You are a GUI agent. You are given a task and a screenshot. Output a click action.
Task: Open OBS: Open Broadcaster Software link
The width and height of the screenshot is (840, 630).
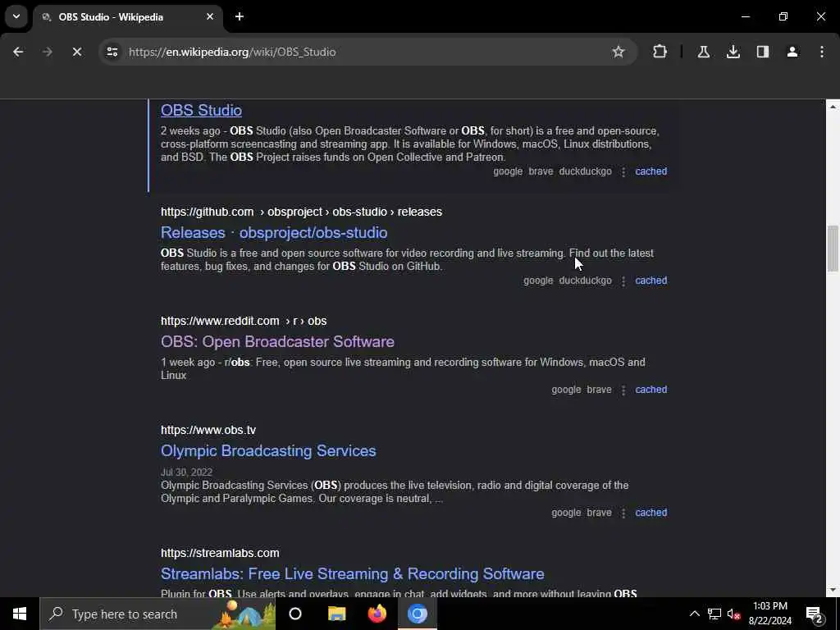point(277,342)
